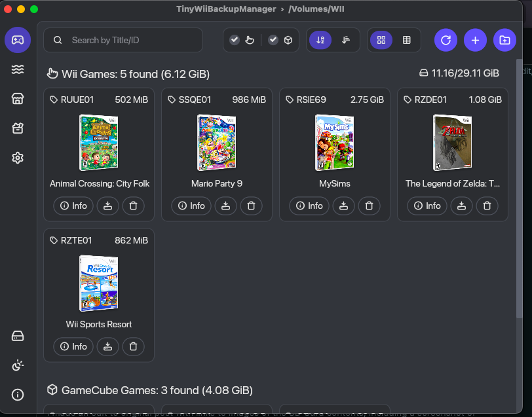Open the About info icon in sidebar
532x417 pixels.
coord(18,395)
